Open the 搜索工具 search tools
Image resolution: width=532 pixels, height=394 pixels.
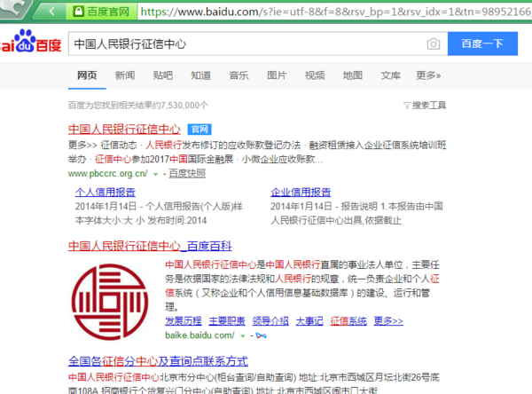click(x=429, y=106)
